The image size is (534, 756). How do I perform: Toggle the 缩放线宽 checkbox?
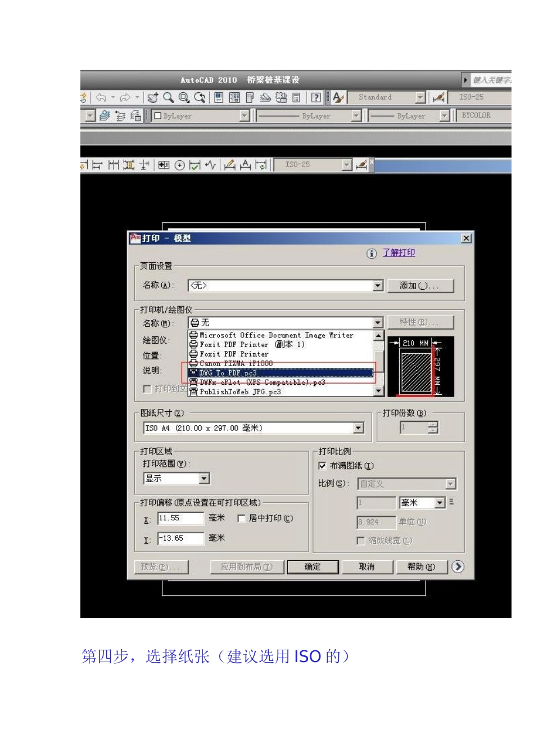(x=360, y=541)
